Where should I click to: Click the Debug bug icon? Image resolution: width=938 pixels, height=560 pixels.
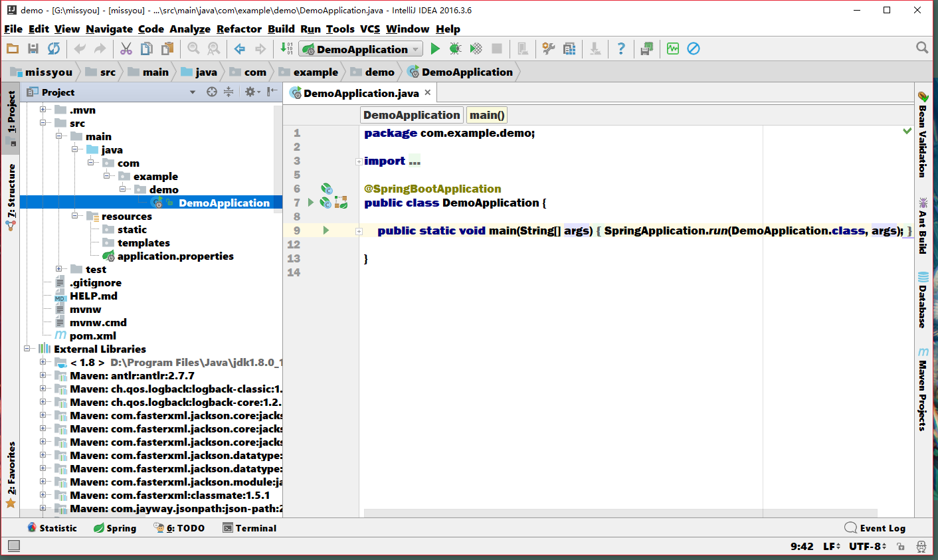pos(455,48)
